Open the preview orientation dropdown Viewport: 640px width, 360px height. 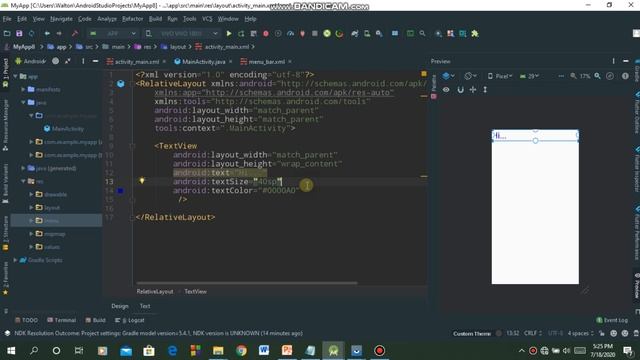[x=471, y=76]
